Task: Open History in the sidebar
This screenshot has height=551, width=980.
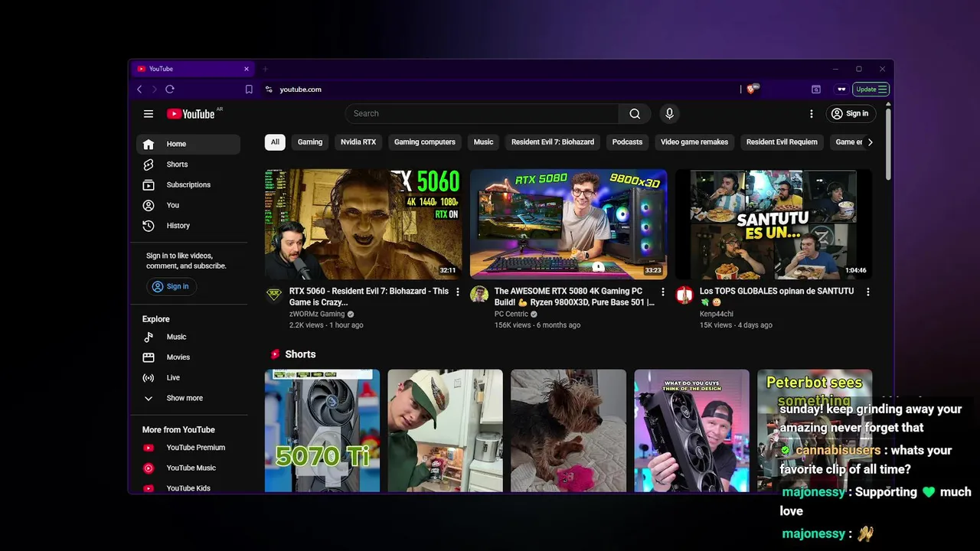Action: click(188, 226)
